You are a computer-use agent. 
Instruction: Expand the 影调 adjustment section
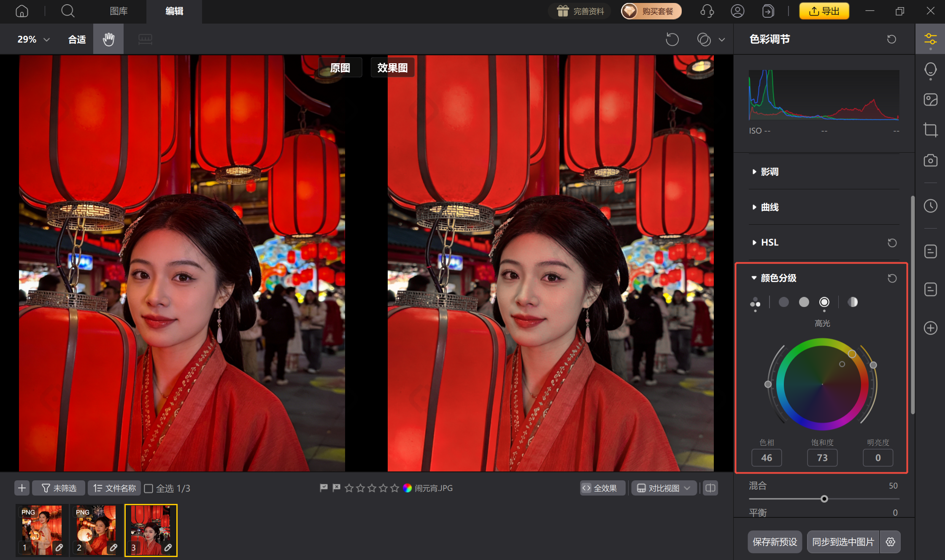click(x=769, y=172)
